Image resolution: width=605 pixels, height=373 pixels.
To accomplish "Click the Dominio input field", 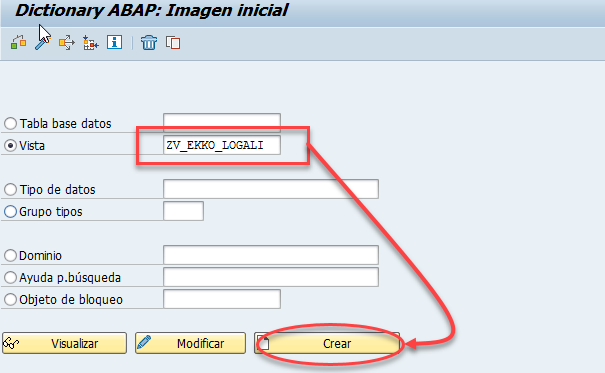I will pyautogui.click(x=271, y=255).
